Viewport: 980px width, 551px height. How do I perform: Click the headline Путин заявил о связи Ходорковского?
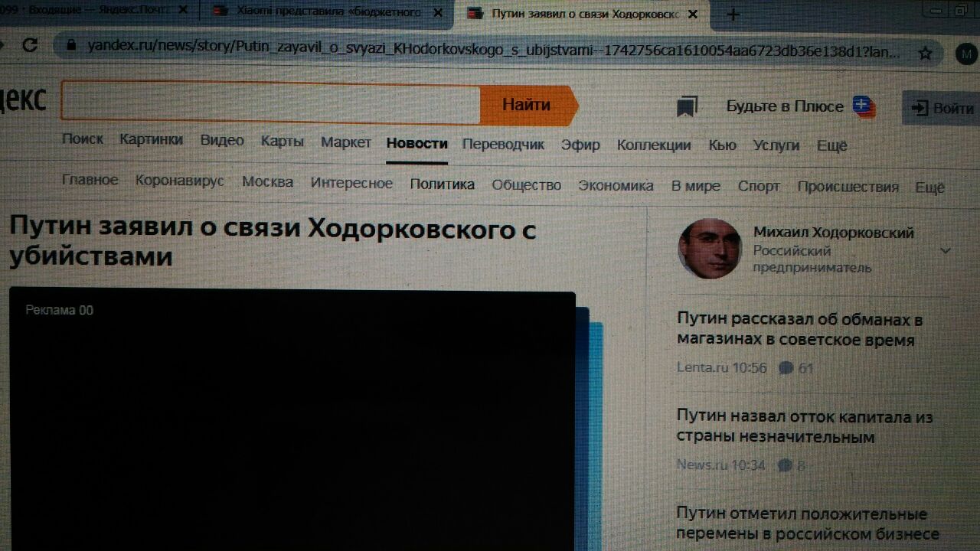pos(273,242)
